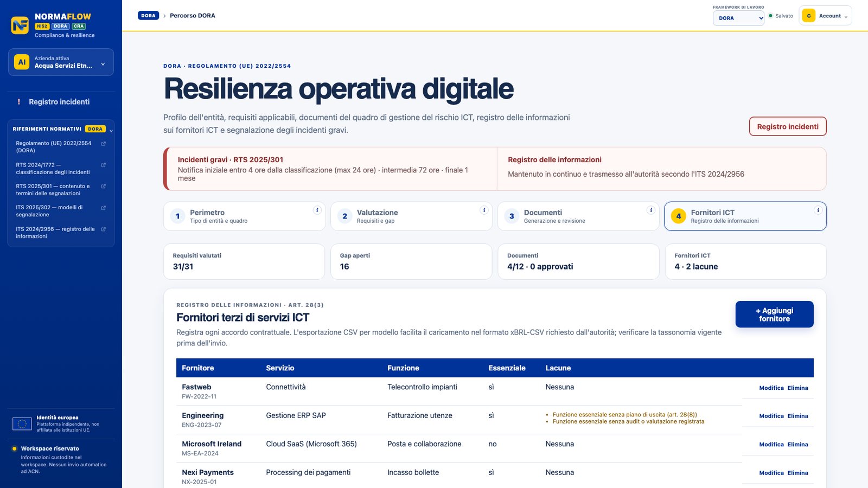Open the Framework di lavoro DORA dropdown
The height and width of the screenshot is (488, 868).
pyautogui.click(x=738, y=18)
